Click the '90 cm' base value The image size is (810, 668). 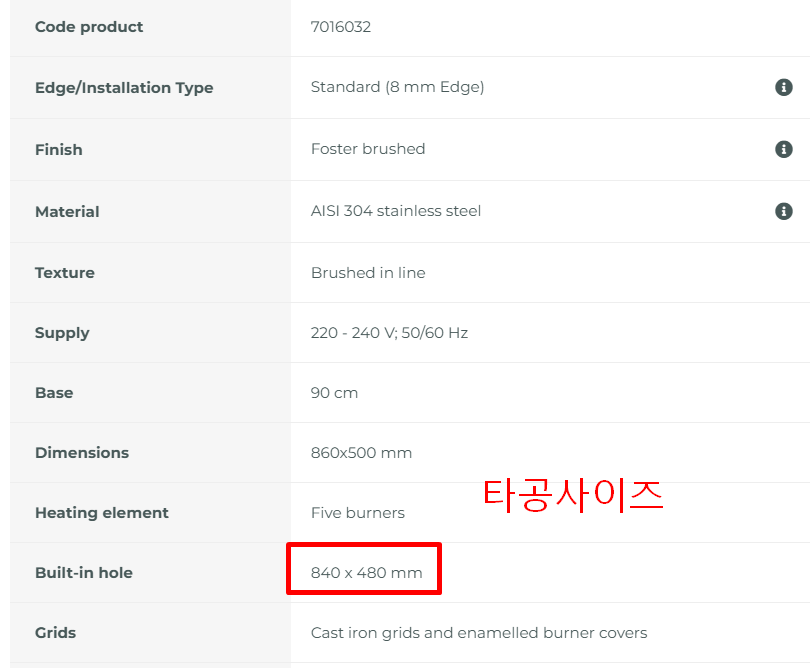pos(334,393)
